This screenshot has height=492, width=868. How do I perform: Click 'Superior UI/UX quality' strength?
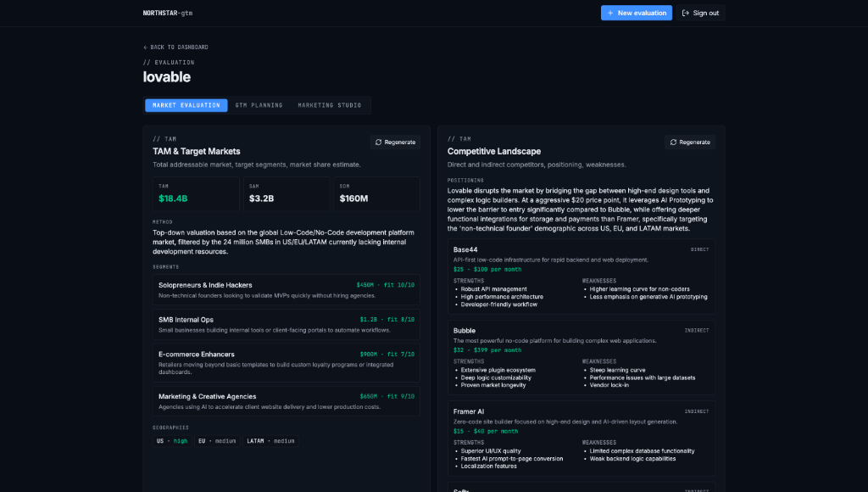[491, 451]
